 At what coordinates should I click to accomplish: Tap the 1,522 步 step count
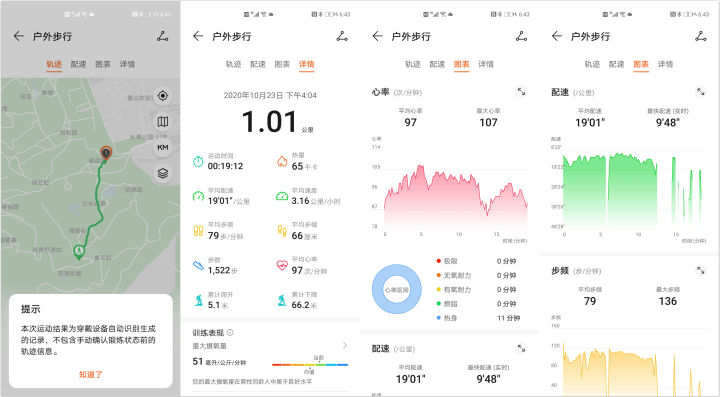(x=223, y=270)
